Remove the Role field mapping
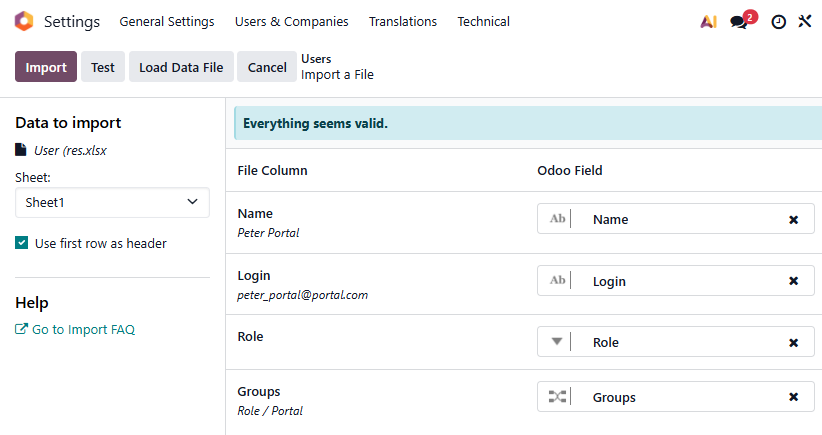Screen dimensions: 822x435 click(x=793, y=342)
